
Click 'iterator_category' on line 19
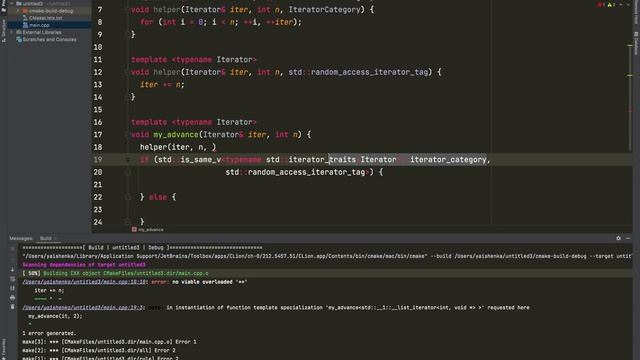click(x=448, y=160)
